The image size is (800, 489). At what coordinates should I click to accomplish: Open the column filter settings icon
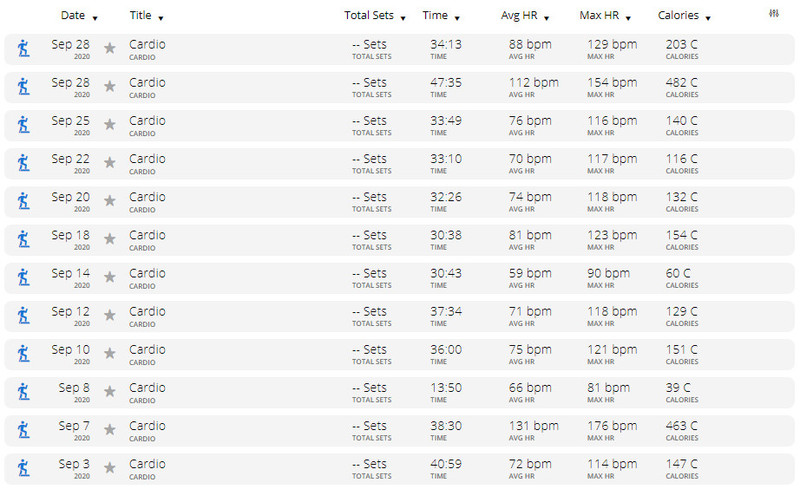click(773, 14)
